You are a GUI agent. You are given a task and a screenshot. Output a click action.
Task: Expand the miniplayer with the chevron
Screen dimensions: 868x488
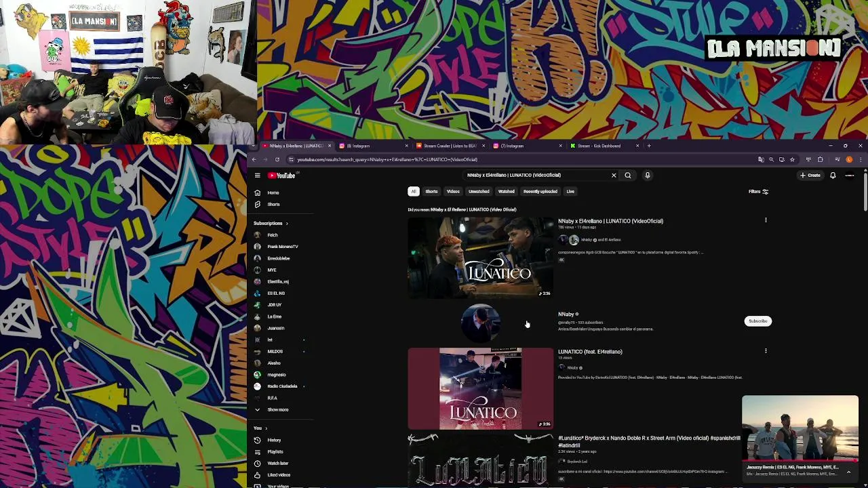pyautogui.click(x=848, y=472)
